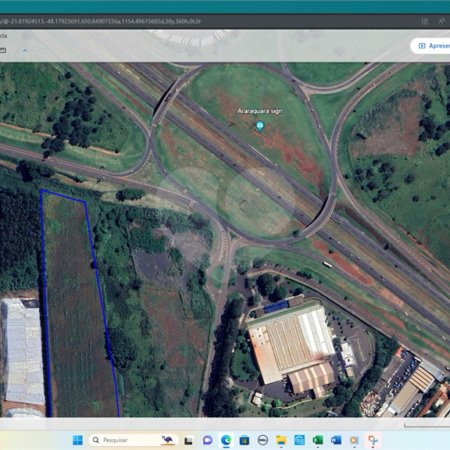Open the Windows Start menu
Screen dimensions: 450x450
pos(78,440)
